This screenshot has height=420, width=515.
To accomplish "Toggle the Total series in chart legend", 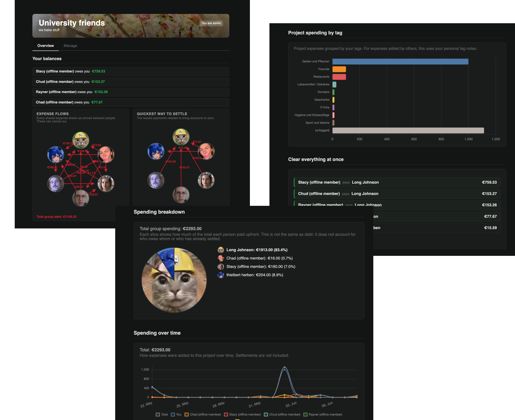I will 162,414.
